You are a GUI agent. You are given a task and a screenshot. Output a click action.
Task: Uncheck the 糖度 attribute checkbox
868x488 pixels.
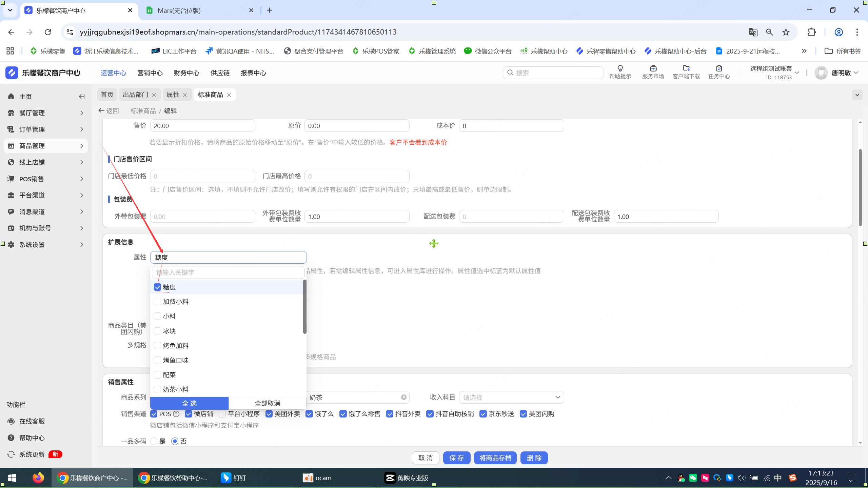[x=157, y=287]
